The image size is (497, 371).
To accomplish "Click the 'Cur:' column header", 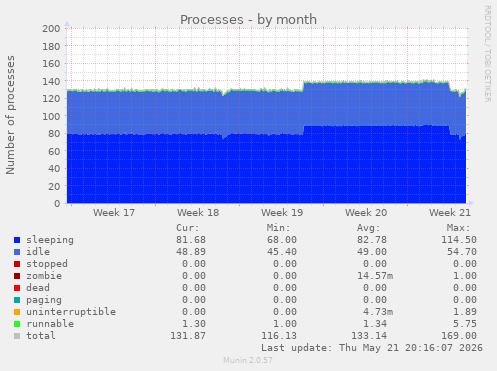I will pyautogui.click(x=188, y=228).
